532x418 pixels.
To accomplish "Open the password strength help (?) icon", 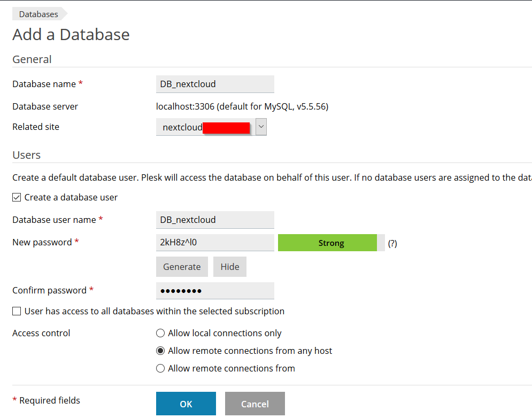I will pyautogui.click(x=392, y=243).
